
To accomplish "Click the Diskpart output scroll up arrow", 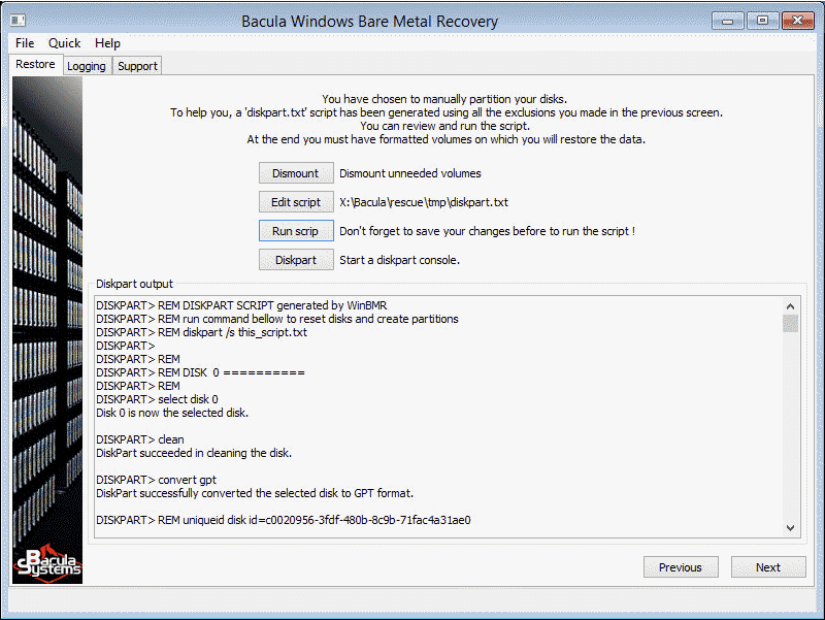I will (x=790, y=306).
